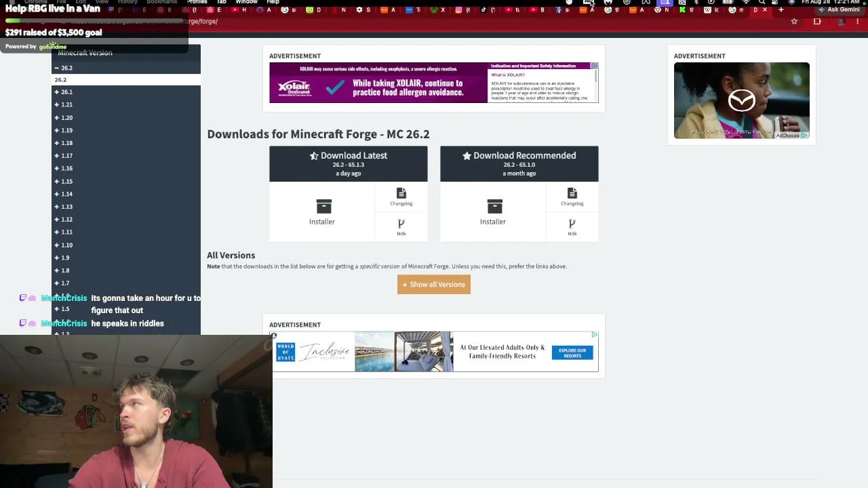Open a new browser tab with the plus
Screen dimensions: 868x488
(x=781, y=10)
